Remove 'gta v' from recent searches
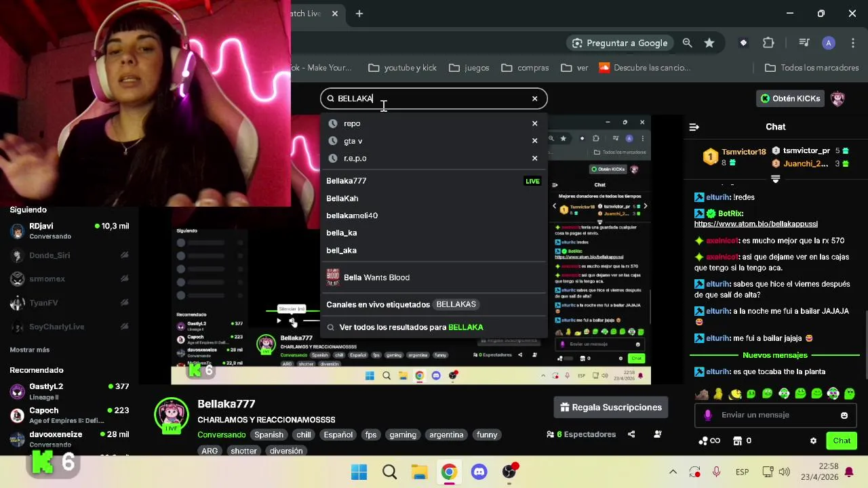This screenshot has width=868, height=488. (534, 141)
